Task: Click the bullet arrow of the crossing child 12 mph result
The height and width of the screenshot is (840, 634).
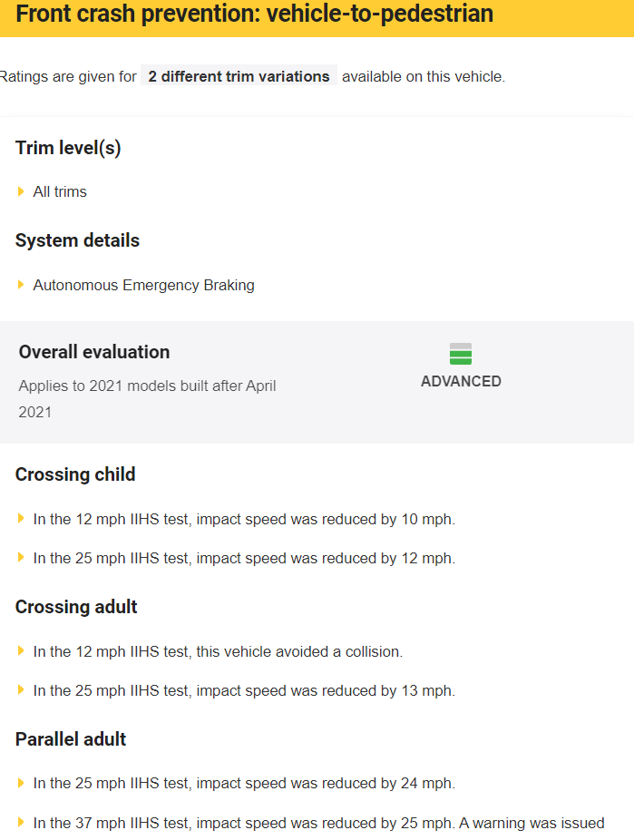Action: coord(21,518)
